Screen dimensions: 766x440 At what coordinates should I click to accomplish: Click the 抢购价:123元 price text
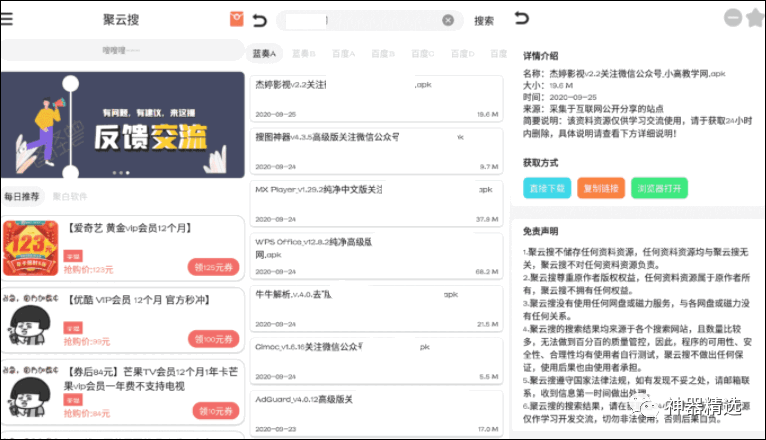[88, 270]
